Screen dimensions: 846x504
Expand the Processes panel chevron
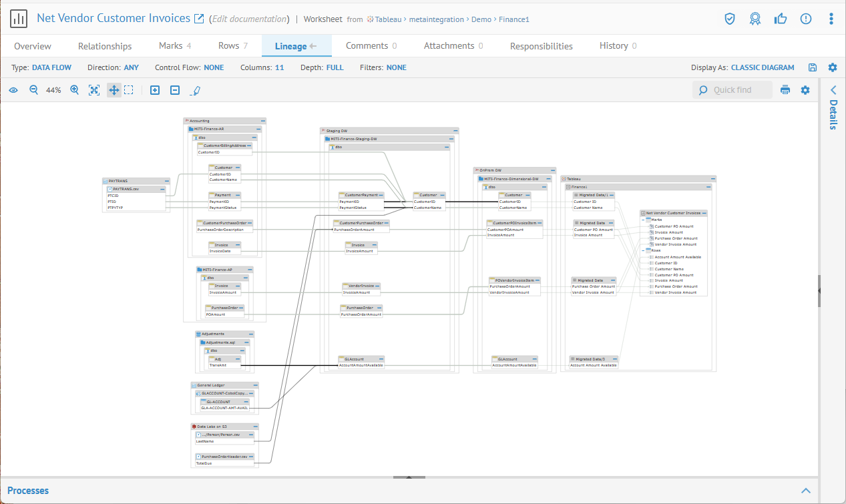click(805, 491)
